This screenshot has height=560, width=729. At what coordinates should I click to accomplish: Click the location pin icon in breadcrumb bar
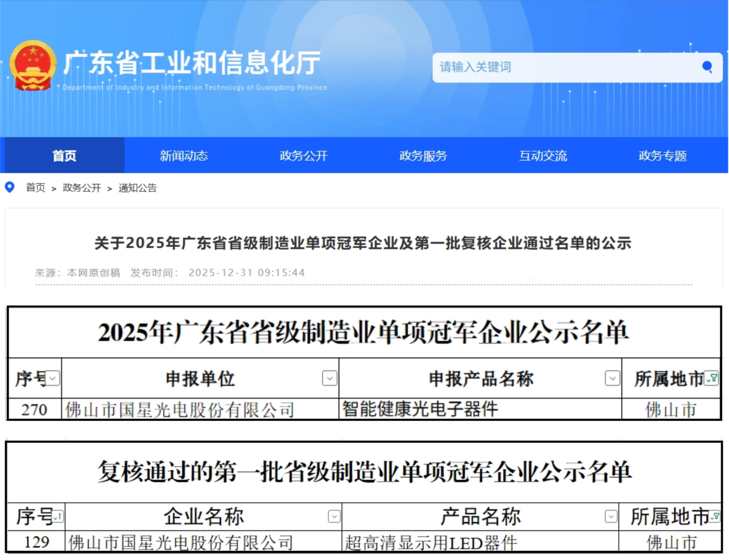(9, 187)
